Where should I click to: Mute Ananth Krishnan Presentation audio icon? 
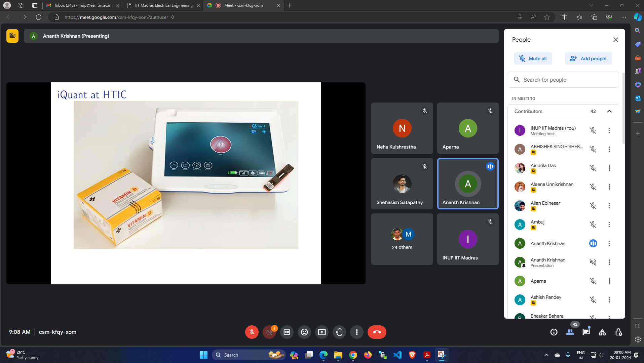[x=593, y=262]
